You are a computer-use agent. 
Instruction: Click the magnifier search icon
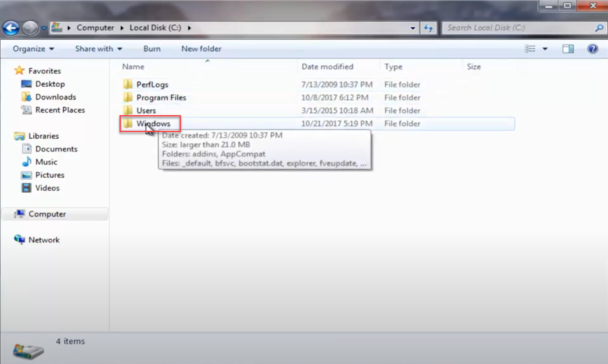(599, 28)
